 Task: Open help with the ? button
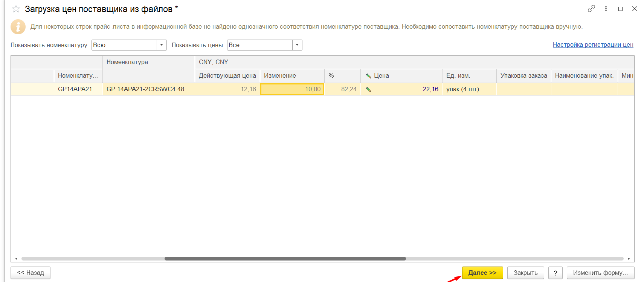click(555, 273)
